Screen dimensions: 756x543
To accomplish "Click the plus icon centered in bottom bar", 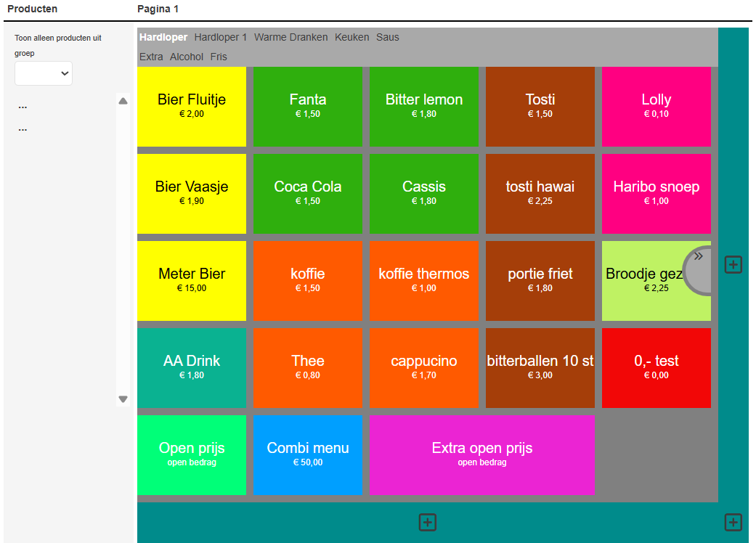I will (427, 522).
